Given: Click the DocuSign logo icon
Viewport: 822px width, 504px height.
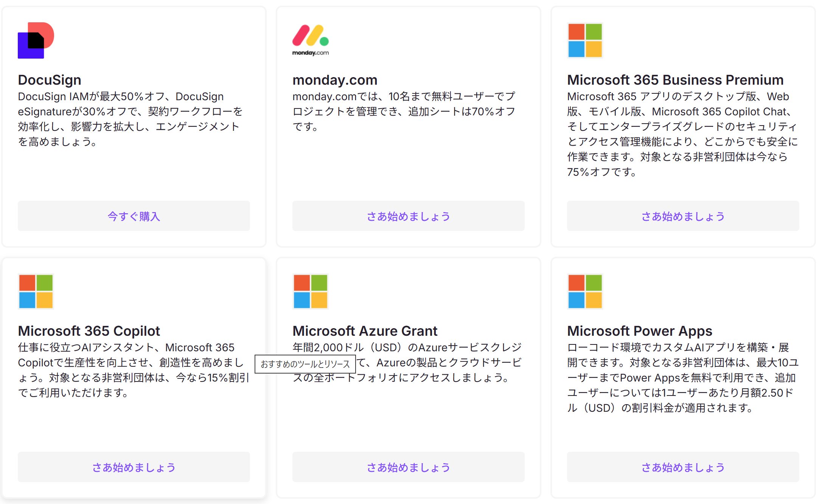Looking at the screenshot, I should [36, 40].
